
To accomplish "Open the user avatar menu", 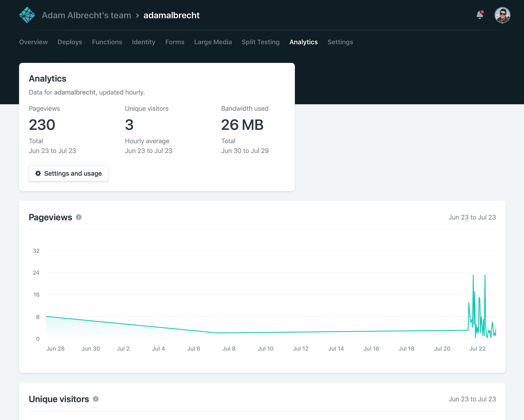I will point(502,15).
